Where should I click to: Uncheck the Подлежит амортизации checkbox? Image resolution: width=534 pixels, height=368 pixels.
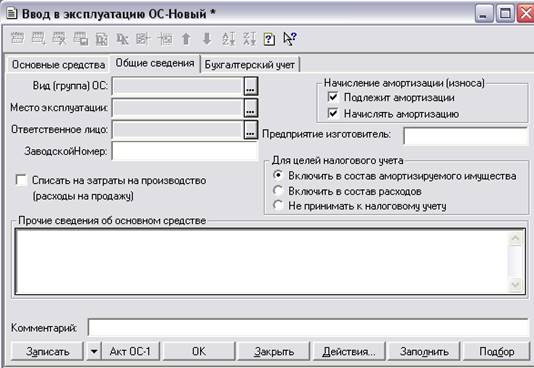click(x=333, y=97)
